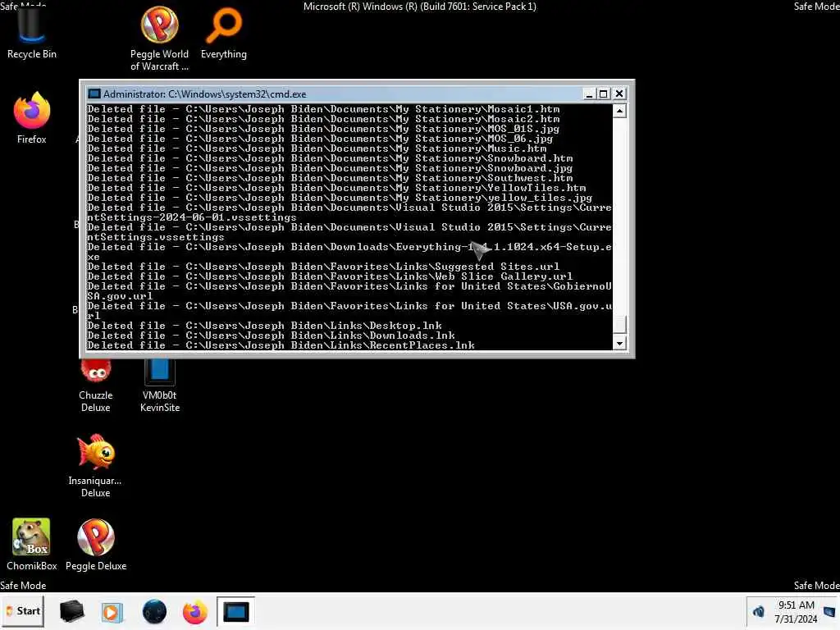Click the 'Web Slice Gallery.url' line

[330, 276]
